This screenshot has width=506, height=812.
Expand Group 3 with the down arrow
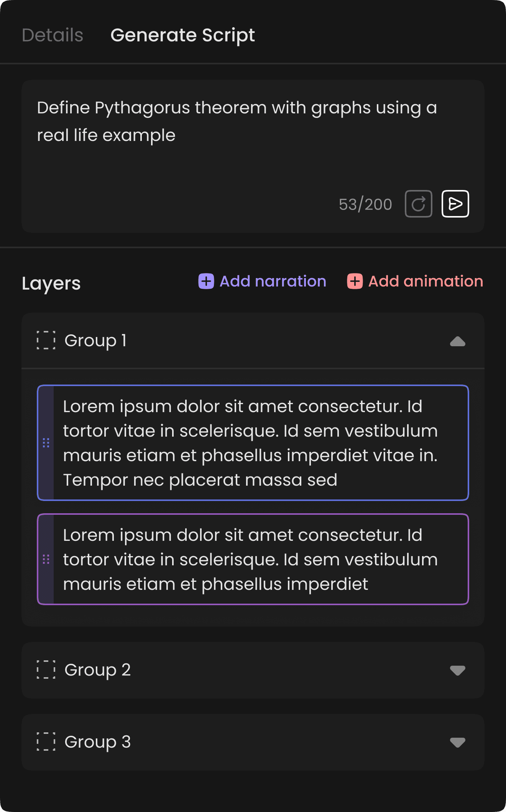pos(458,742)
